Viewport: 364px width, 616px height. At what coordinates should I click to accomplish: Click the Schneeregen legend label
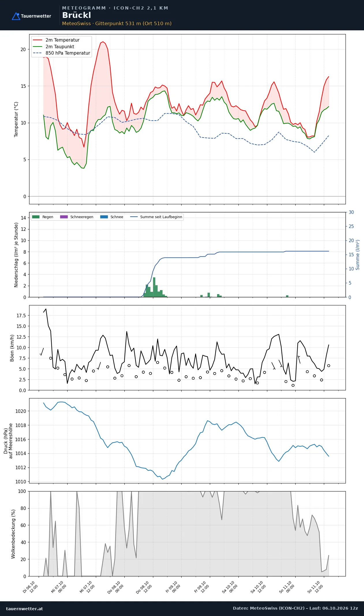pyautogui.click(x=82, y=217)
